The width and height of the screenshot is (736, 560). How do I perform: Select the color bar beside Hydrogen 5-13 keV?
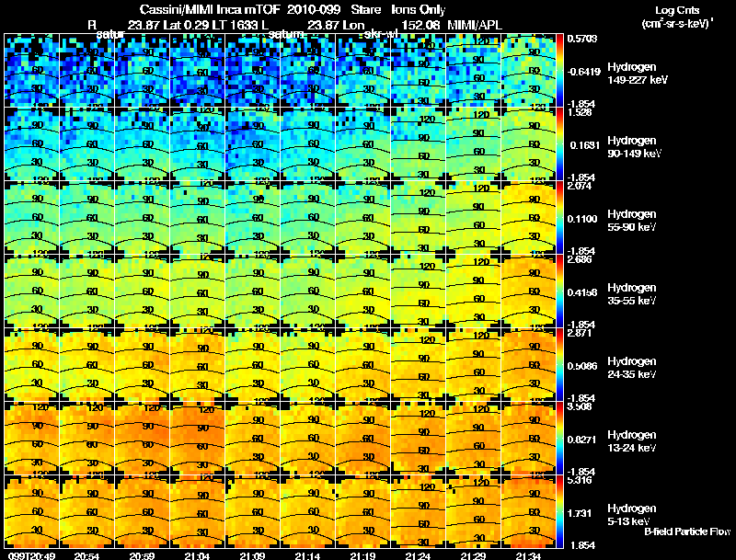click(560, 511)
